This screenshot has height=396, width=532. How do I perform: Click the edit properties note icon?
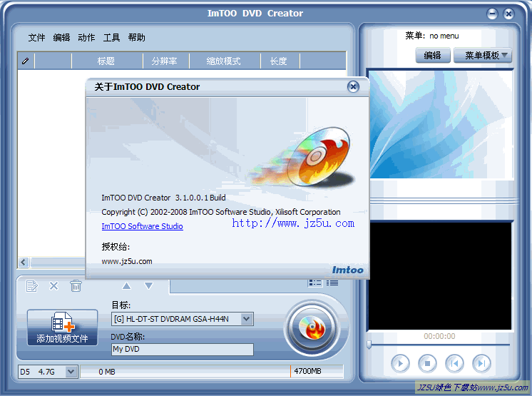[x=32, y=286]
